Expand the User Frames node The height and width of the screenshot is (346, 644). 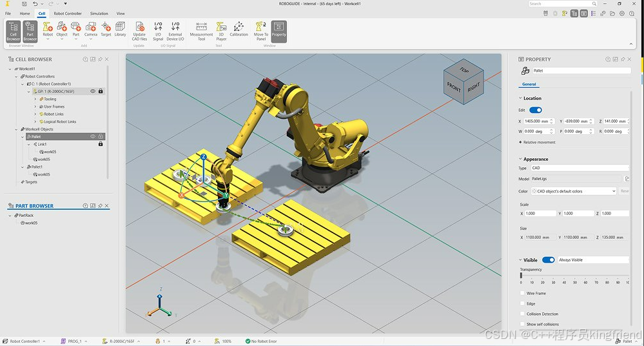click(x=35, y=107)
